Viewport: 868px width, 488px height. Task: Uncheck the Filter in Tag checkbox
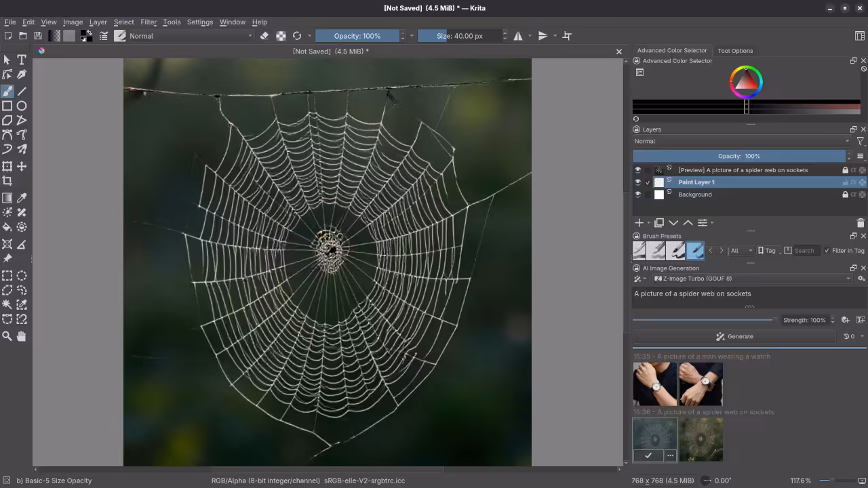[x=827, y=250]
